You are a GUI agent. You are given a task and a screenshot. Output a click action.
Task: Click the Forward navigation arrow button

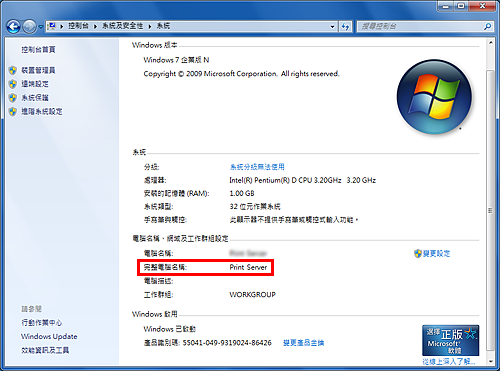pos(29,26)
